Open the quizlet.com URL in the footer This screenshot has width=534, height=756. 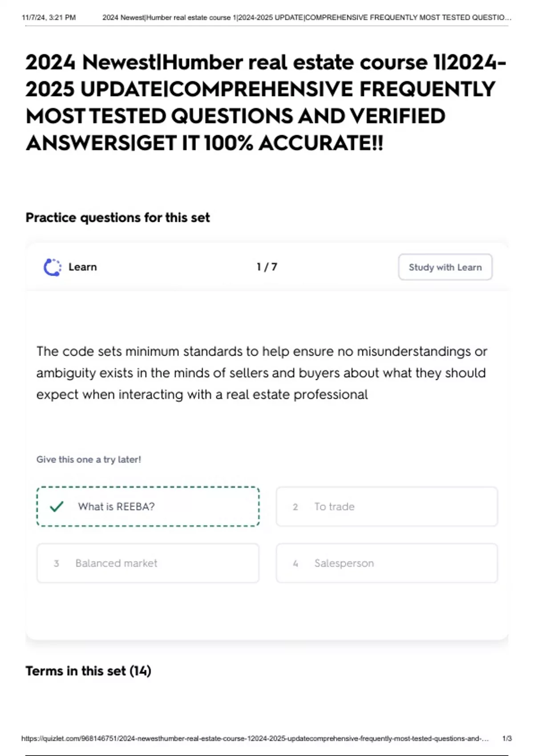[x=255, y=739]
